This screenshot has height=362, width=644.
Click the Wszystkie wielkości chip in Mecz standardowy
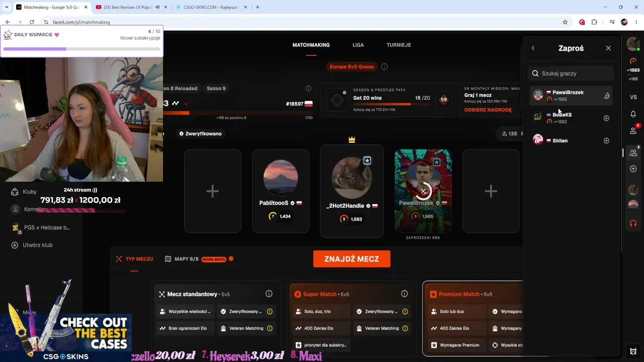[186, 312]
